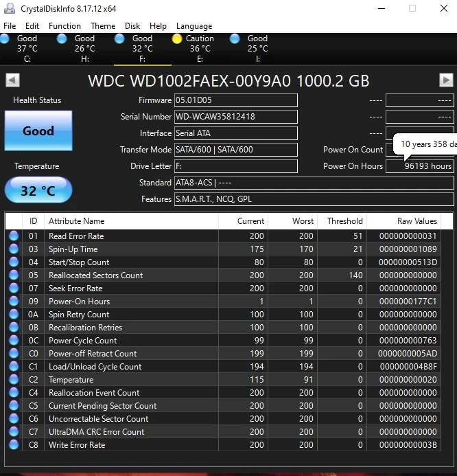Click status orb of Load/Unload Cycle Count row
Viewport: 457px width, 476px height.
14,366
